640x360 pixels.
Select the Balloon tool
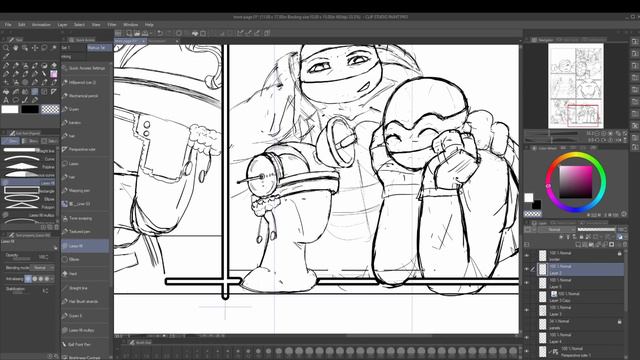pyautogui.click(x=16, y=100)
